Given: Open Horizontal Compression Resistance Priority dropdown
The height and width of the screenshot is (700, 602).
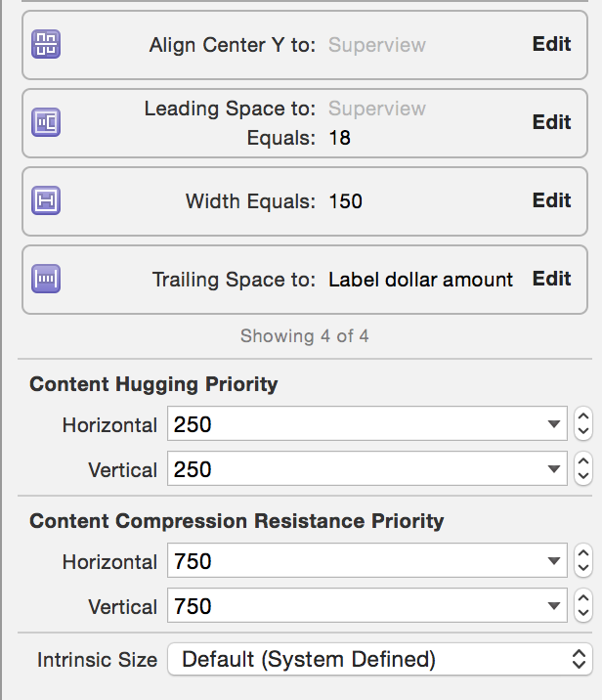Looking at the screenshot, I should 555,562.
